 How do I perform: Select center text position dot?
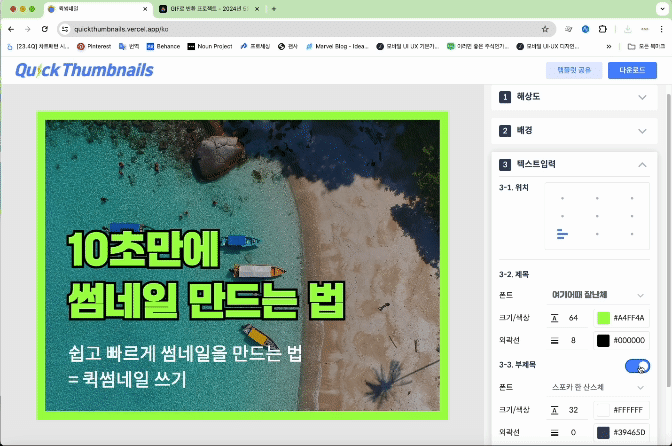(597, 216)
